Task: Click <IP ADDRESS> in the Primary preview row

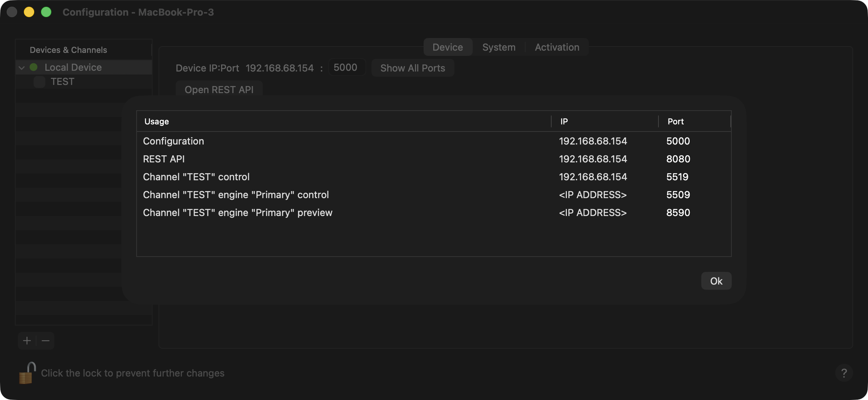Action: pyautogui.click(x=593, y=213)
